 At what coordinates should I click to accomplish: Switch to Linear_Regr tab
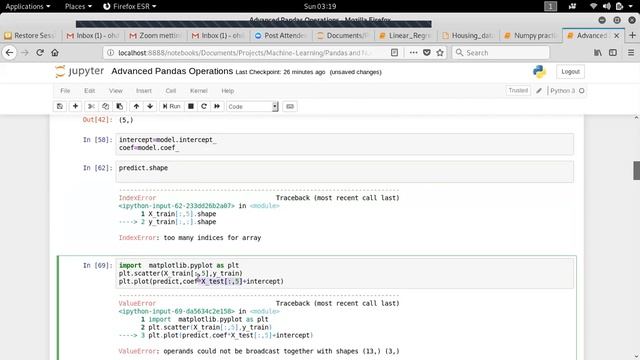coord(405,36)
